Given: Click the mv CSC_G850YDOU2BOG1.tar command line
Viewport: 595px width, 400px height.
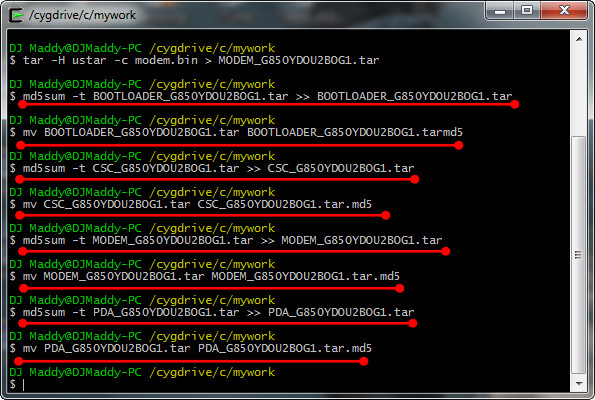Looking at the screenshot, I should (190, 204).
